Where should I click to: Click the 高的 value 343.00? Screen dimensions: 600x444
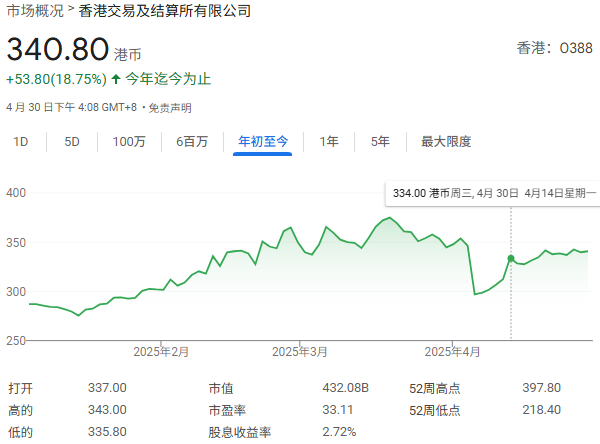(x=107, y=410)
